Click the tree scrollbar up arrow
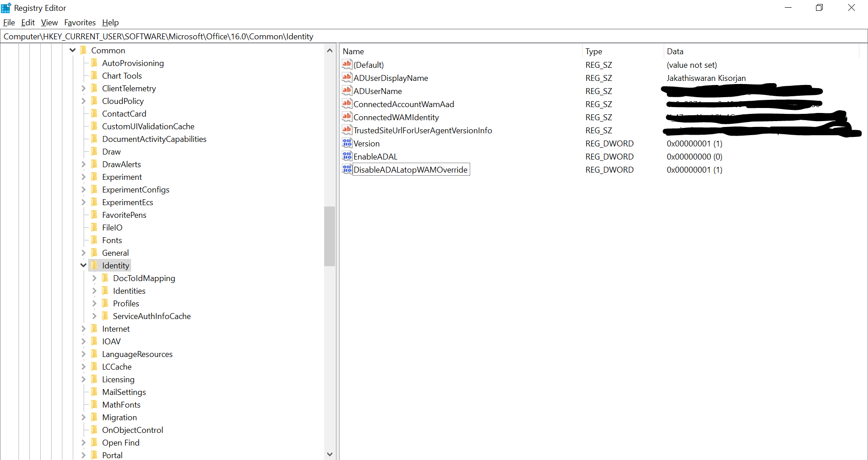The height and width of the screenshot is (460, 868). coord(330,50)
